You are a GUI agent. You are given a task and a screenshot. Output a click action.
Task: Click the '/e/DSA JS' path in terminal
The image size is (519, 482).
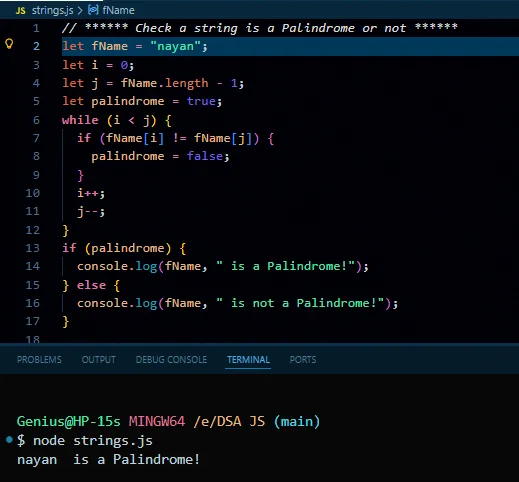(x=229, y=421)
